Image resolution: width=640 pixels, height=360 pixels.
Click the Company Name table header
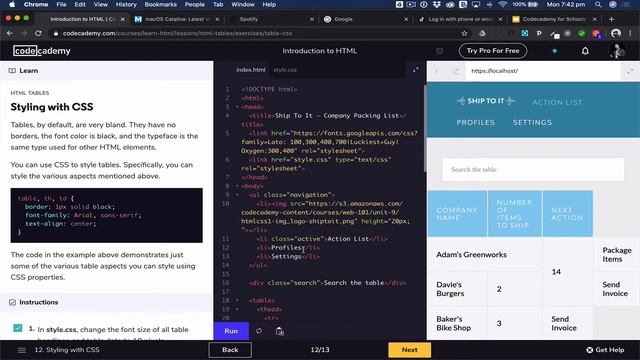point(457,213)
